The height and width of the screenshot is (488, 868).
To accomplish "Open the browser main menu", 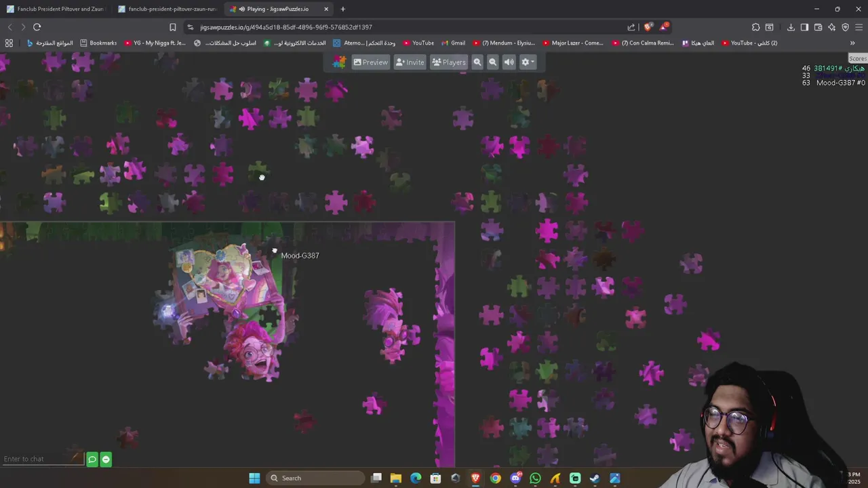I will pyautogui.click(x=859, y=27).
